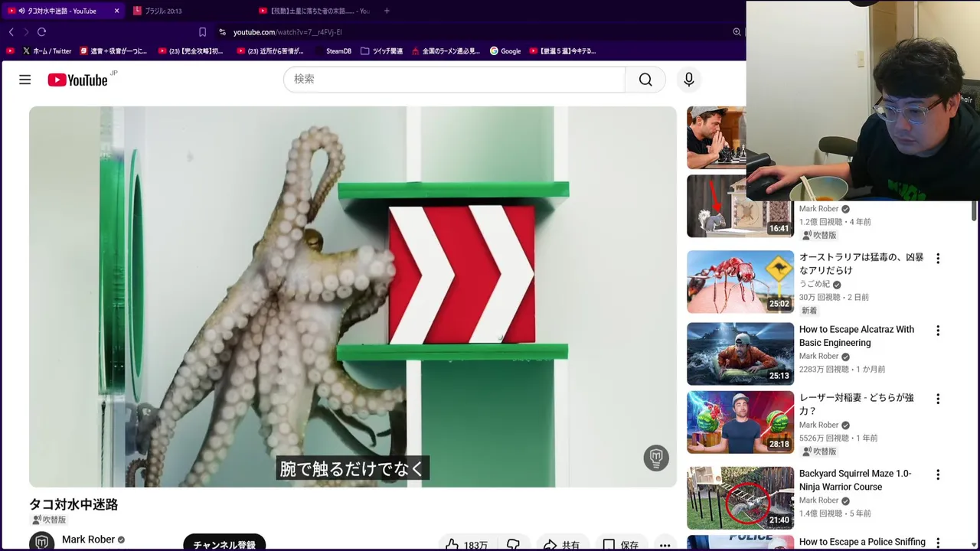Open the 遺言＋収音が一つに bookmark

point(113,51)
